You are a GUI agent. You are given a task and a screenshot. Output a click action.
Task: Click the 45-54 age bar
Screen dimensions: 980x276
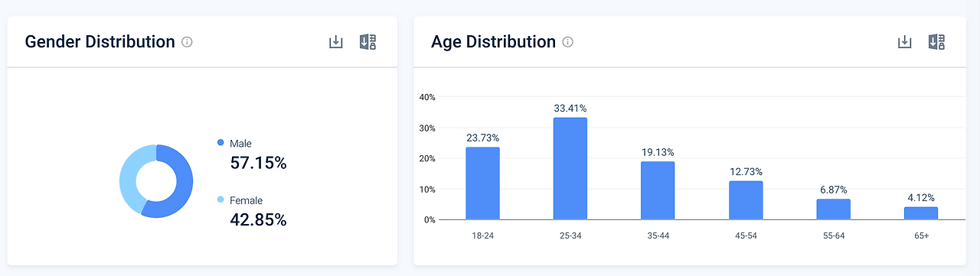(x=746, y=200)
